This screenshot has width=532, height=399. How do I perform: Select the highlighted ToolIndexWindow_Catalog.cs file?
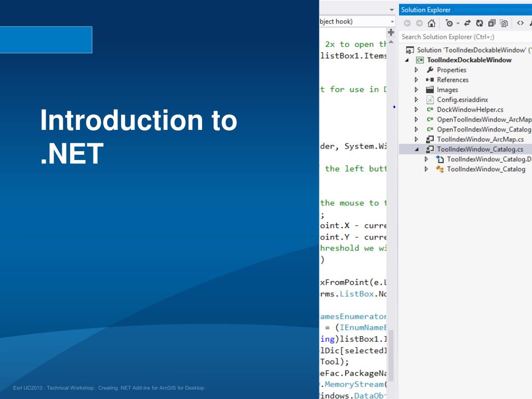click(480, 149)
